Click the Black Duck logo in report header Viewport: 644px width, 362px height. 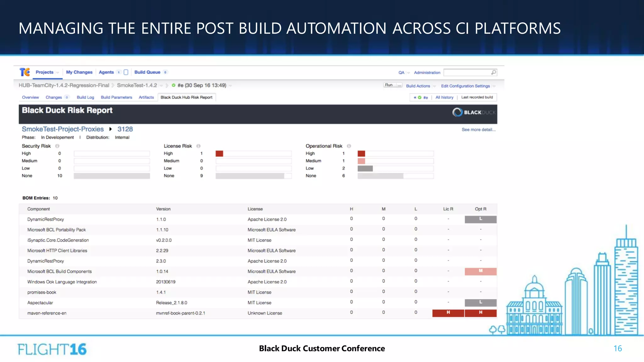pos(474,112)
